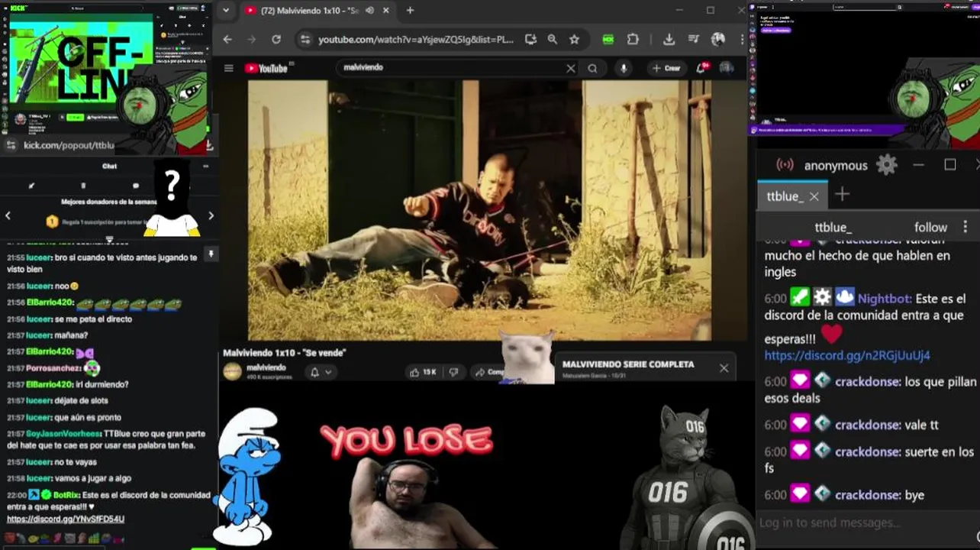
Task: Open YouTube notifications bell
Action: [701, 68]
